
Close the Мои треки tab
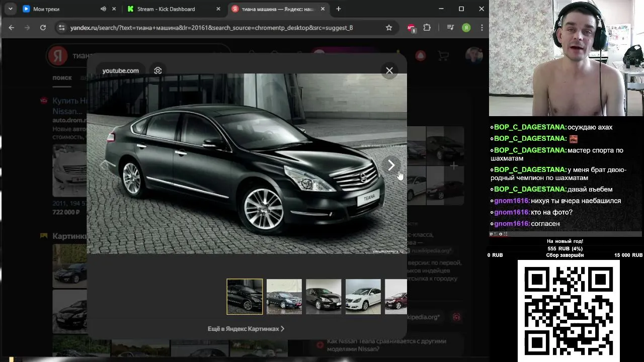pyautogui.click(x=114, y=9)
